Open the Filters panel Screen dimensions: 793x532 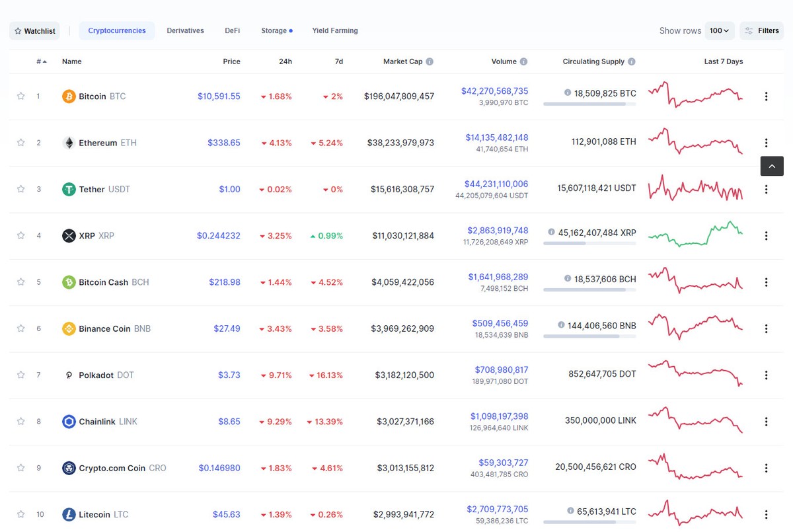pyautogui.click(x=761, y=30)
